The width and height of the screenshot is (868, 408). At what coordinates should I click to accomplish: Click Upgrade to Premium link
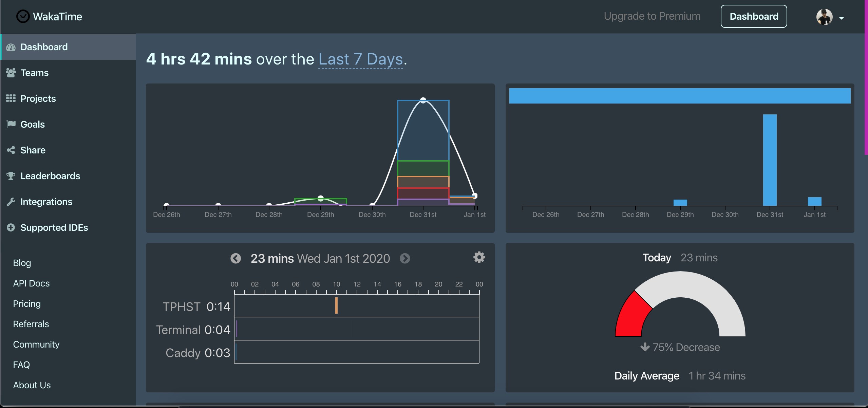pos(652,16)
